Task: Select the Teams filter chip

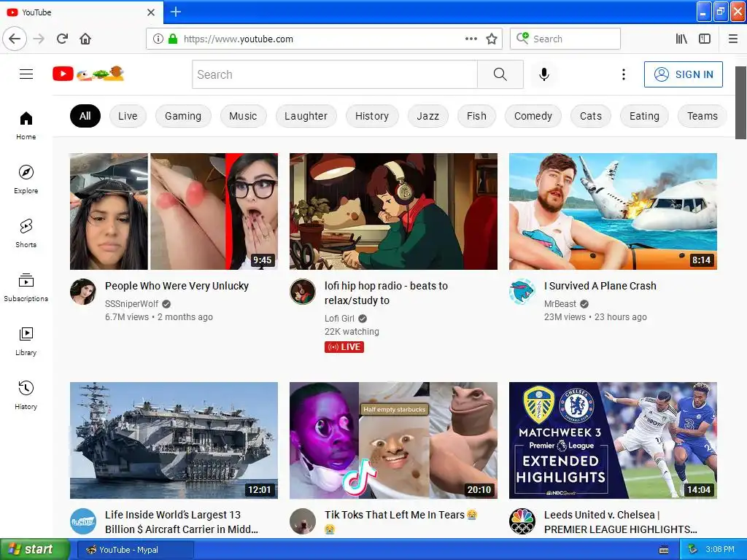Action: pos(703,116)
